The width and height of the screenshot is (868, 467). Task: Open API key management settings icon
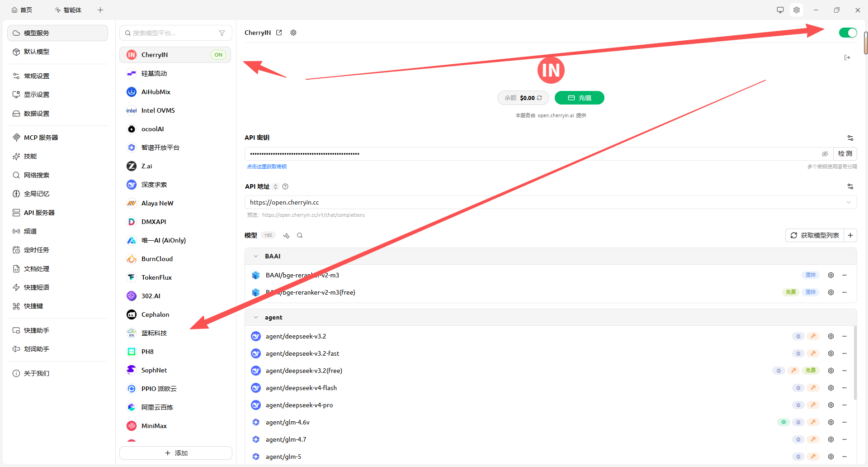click(x=850, y=138)
